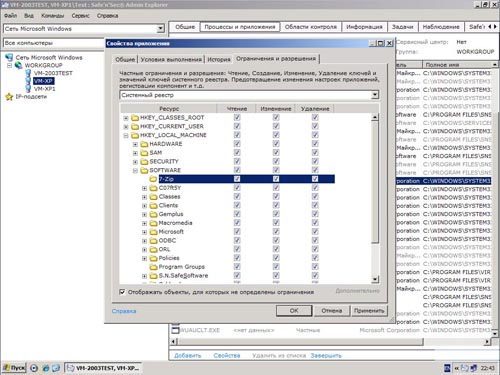Image resolution: width=500 pixels, height=375 pixels.
Task: Toggle Чтение checkbox for Policies row
Action: (237, 258)
